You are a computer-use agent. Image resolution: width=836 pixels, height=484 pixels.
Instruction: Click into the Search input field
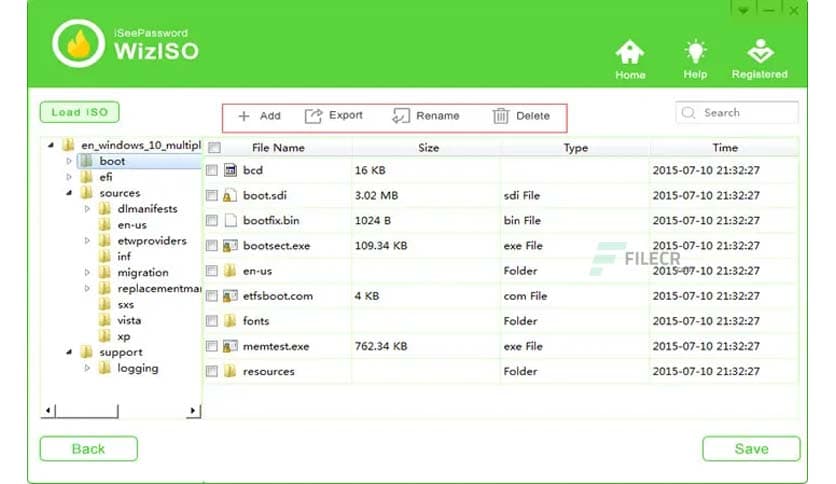(x=737, y=112)
